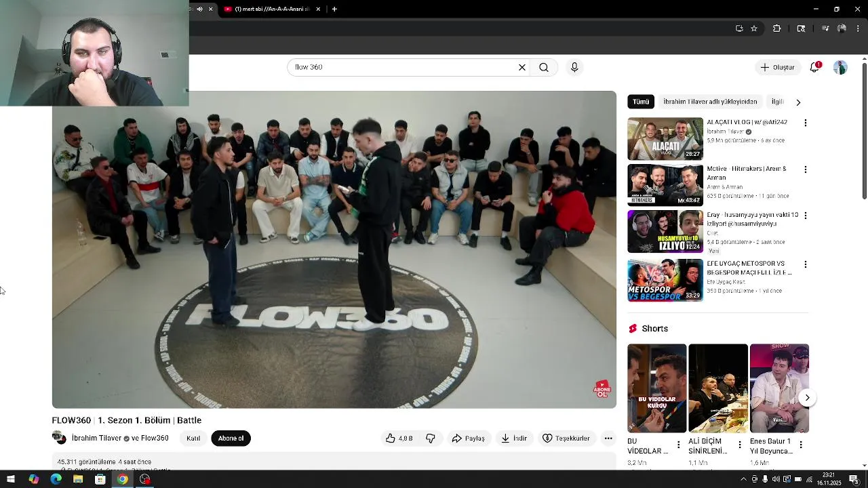The height and width of the screenshot is (488, 868).
Task: Dislike the FLOW360 video
Action: point(431,439)
